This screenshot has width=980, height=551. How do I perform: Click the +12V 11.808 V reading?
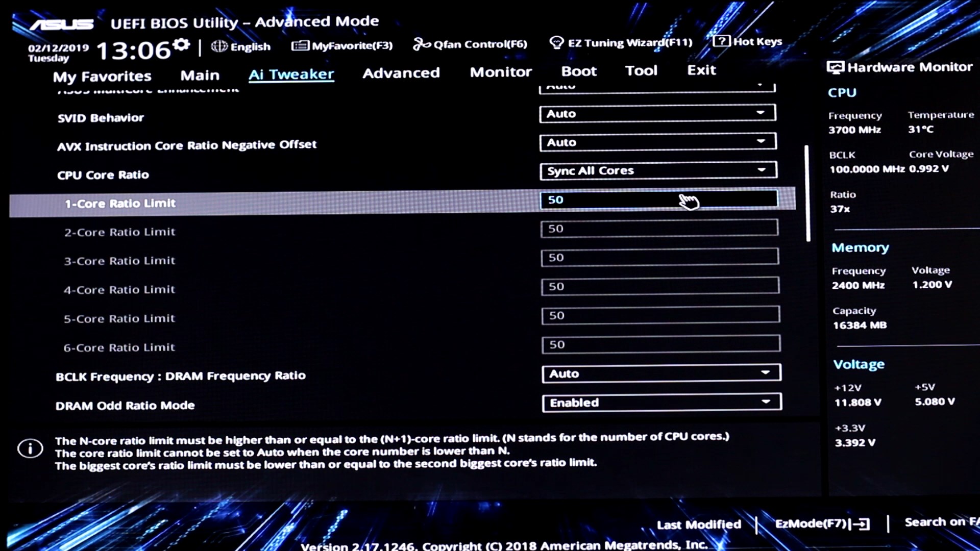coord(858,402)
